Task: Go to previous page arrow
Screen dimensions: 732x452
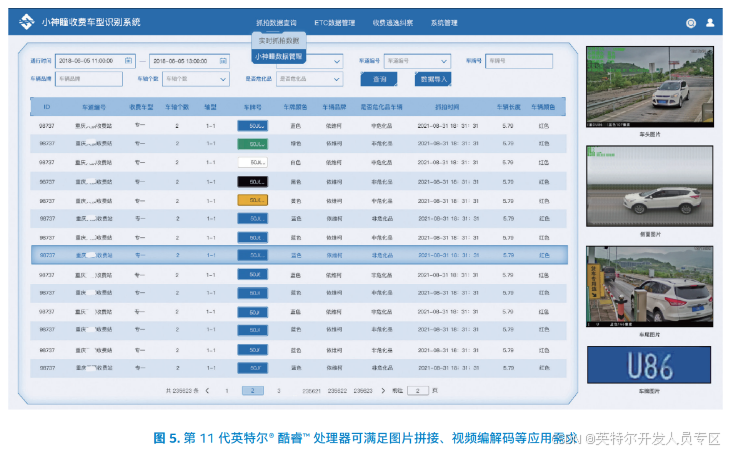Action: click(x=207, y=390)
